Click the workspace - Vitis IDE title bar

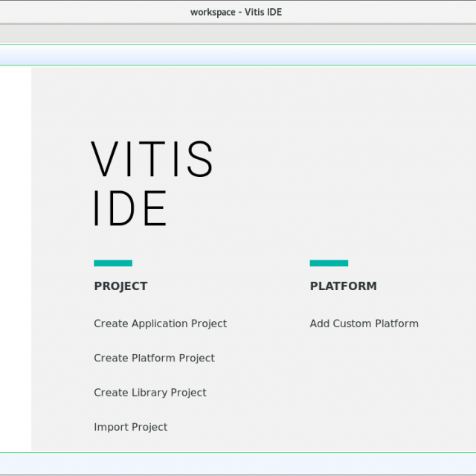coord(237,12)
